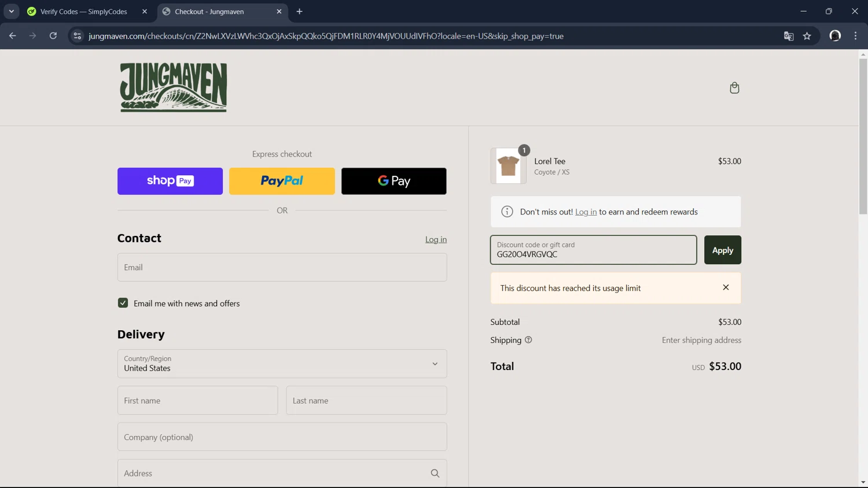
Task: Pay with Shop Pay button
Action: (x=170, y=181)
